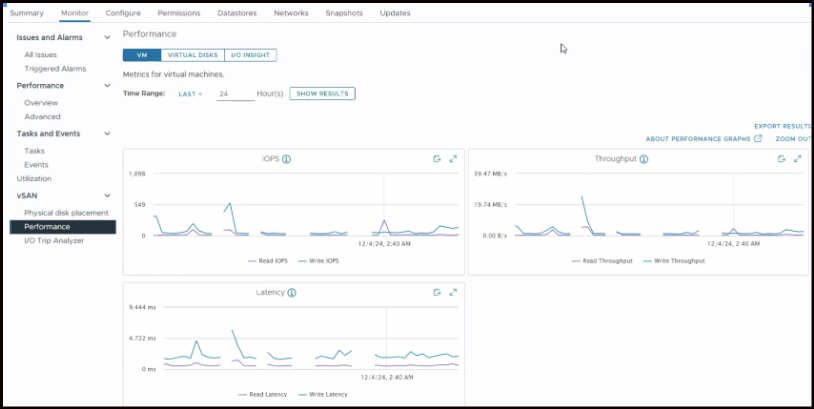Click the Throughput chart export icon
Image resolution: width=814 pixels, height=409 pixels.
(781, 159)
